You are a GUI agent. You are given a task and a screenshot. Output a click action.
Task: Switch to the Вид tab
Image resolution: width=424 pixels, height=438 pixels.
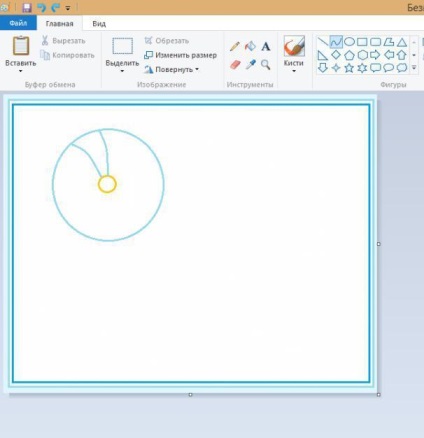point(99,24)
